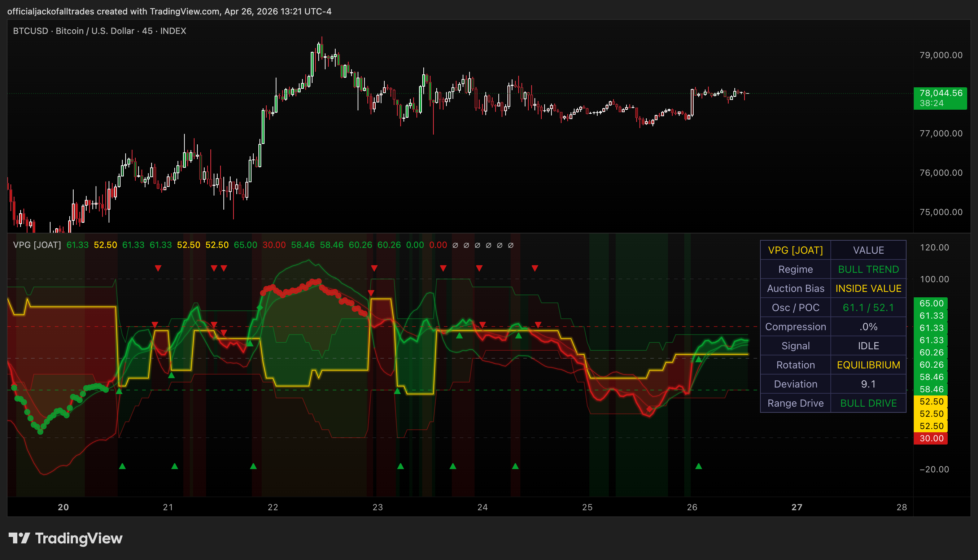Viewport: 978px width, 560px height.
Task: Click the green 65.00 value in the legend
Action: pyautogui.click(x=245, y=245)
